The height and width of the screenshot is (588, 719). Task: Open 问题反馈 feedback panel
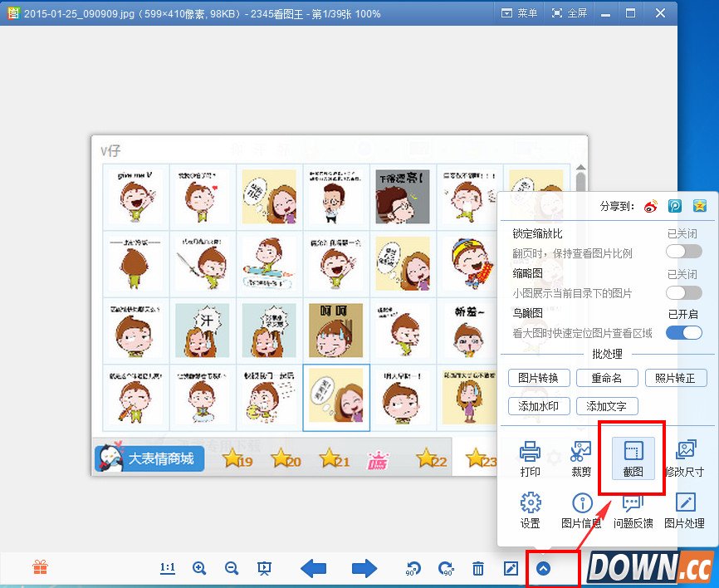coord(632,509)
